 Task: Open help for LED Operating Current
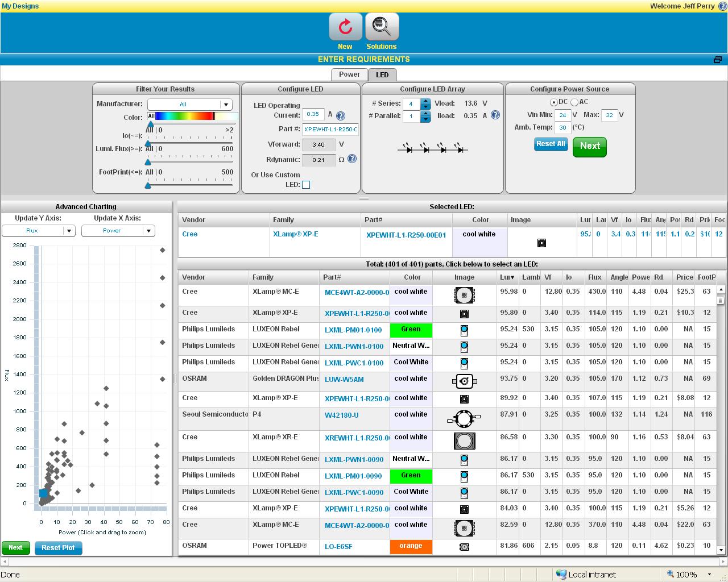click(x=341, y=116)
